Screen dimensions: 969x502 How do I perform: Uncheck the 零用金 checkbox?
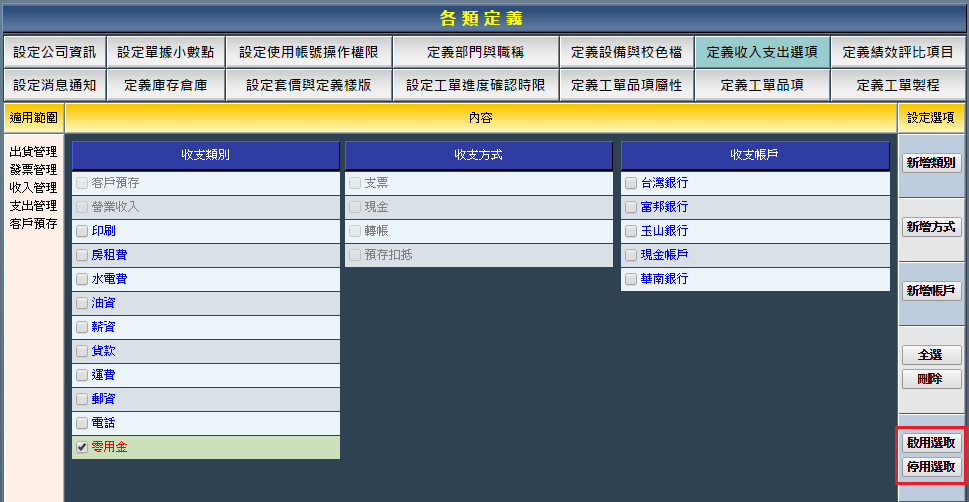click(82, 447)
